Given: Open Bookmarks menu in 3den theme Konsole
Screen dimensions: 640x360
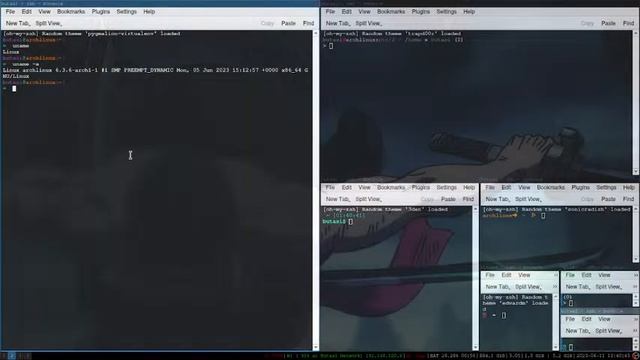Looking at the screenshot, I should click(391, 187).
